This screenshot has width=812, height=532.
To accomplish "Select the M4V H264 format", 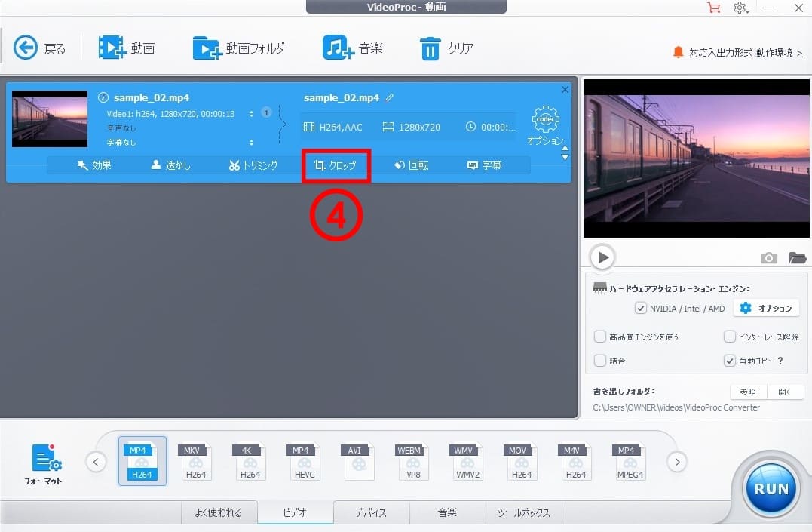I will point(576,461).
